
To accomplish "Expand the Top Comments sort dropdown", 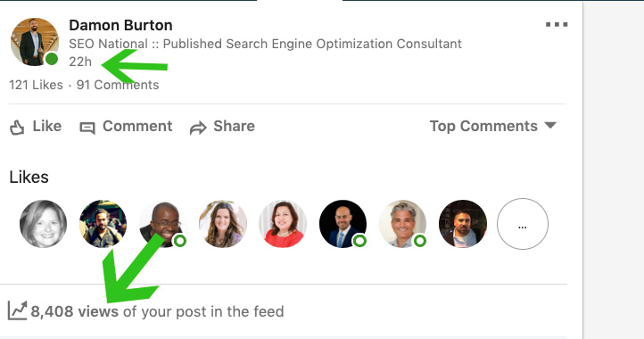I will point(493,126).
